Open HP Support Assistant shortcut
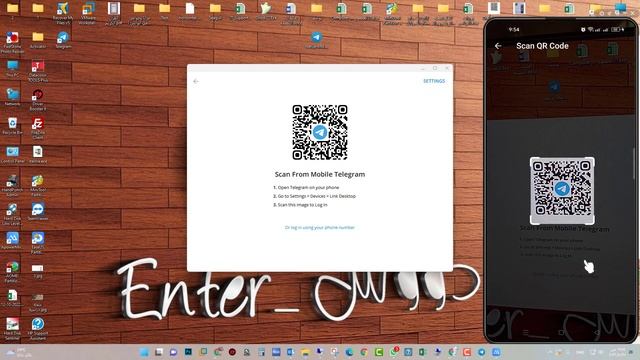 [38, 329]
